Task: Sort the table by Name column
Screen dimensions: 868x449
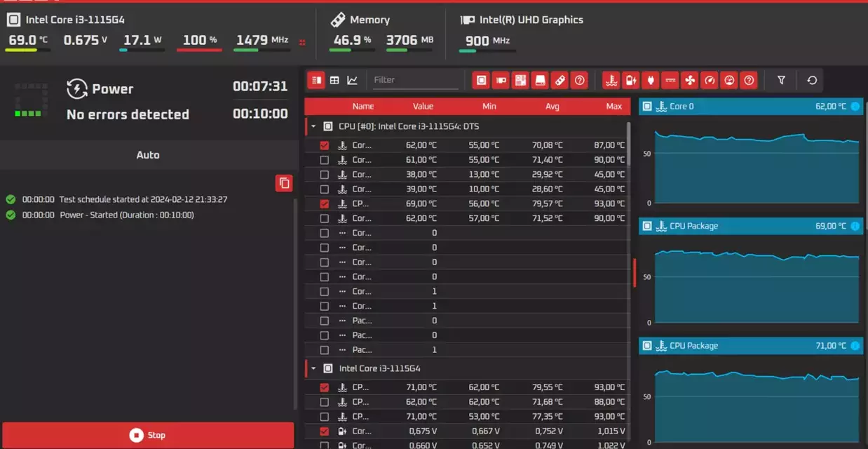Action: pyautogui.click(x=363, y=107)
